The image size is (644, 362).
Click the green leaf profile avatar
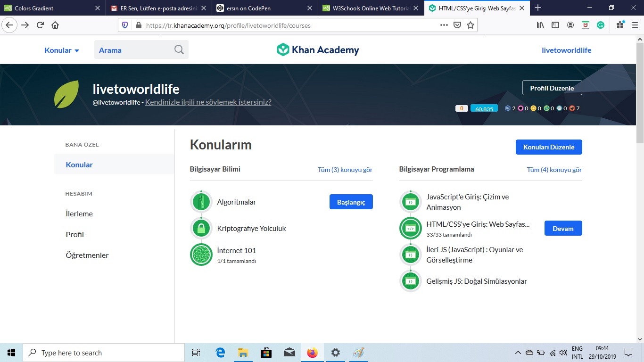pos(66,94)
